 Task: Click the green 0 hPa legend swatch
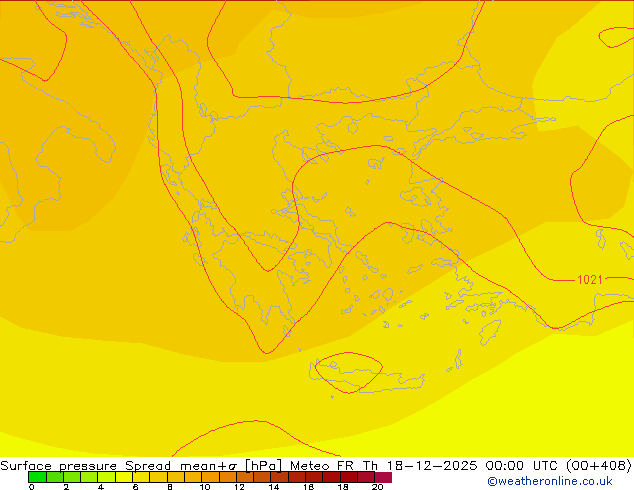[x=36, y=477]
